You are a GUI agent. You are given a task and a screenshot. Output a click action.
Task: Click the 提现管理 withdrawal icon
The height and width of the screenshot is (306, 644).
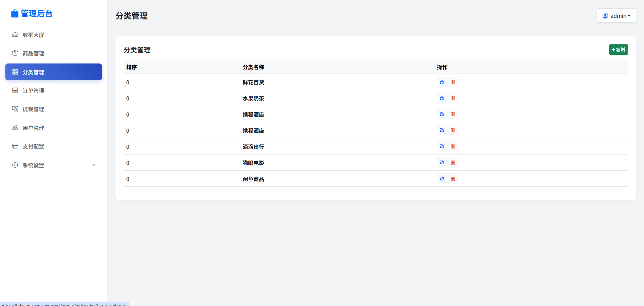[15, 109]
